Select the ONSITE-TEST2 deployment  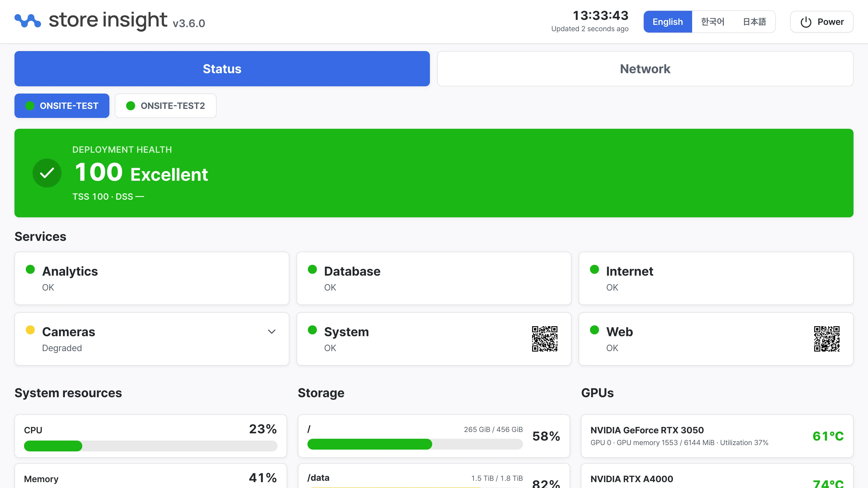coord(165,106)
